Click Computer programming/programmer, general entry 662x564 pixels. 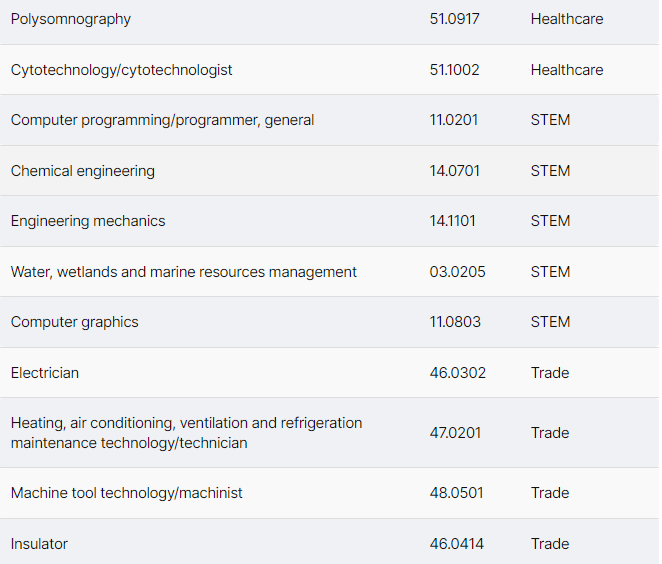coord(162,120)
